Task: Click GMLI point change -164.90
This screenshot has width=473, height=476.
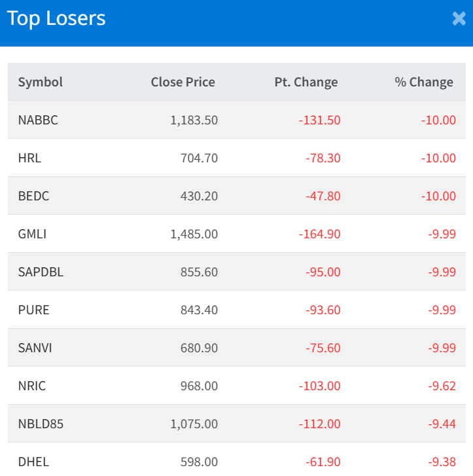Action: click(x=319, y=234)
